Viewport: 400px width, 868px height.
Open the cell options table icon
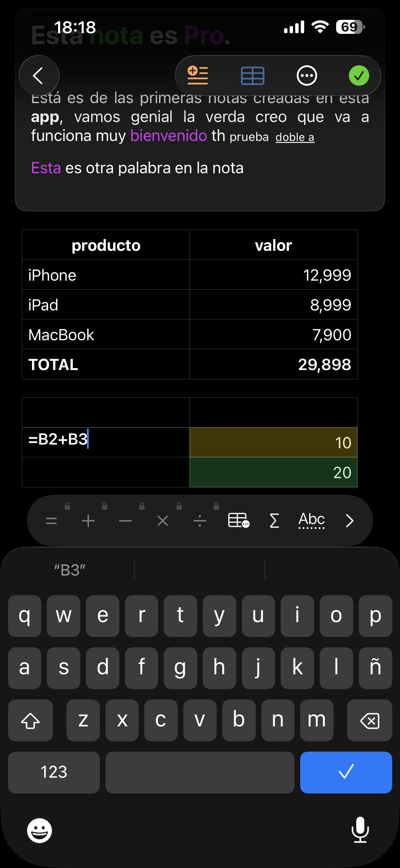238,521
